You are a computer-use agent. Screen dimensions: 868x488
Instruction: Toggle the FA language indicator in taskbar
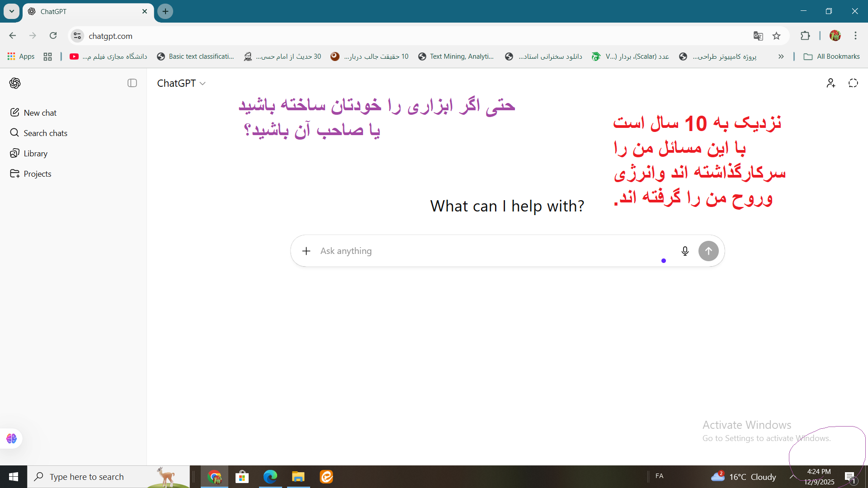point(659,476)
